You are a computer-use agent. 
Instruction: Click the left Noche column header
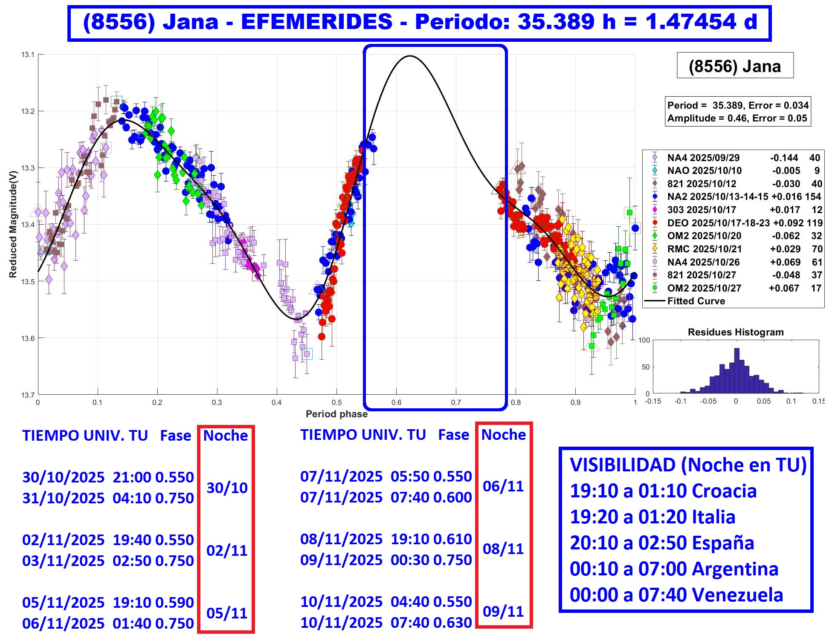[x=225, y=436]
